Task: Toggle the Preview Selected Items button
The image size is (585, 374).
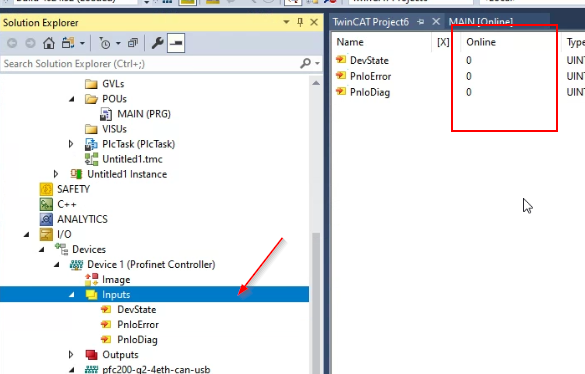Action: (x=176, y=43)
